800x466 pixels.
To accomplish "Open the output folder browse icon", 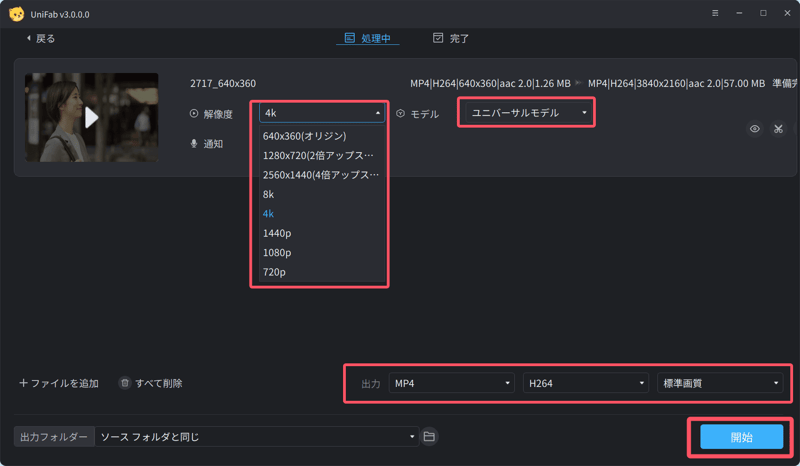I will click(429, 437).
